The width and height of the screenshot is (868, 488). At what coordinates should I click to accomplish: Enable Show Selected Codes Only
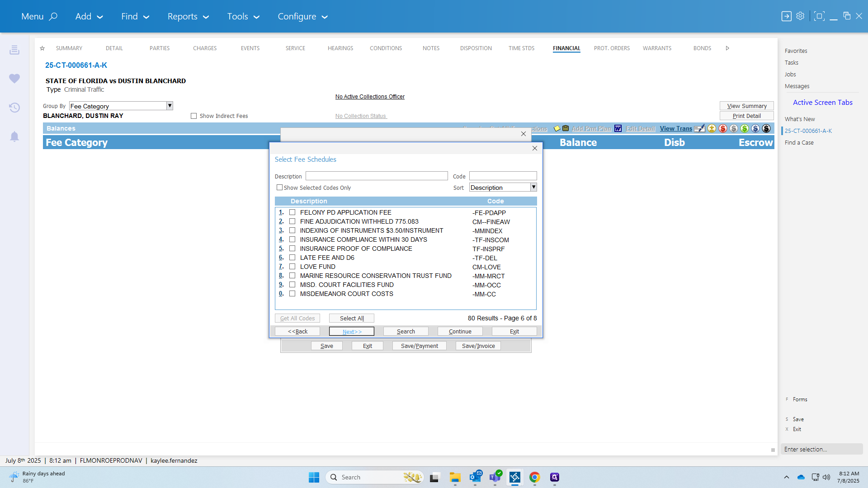point(279,188)
